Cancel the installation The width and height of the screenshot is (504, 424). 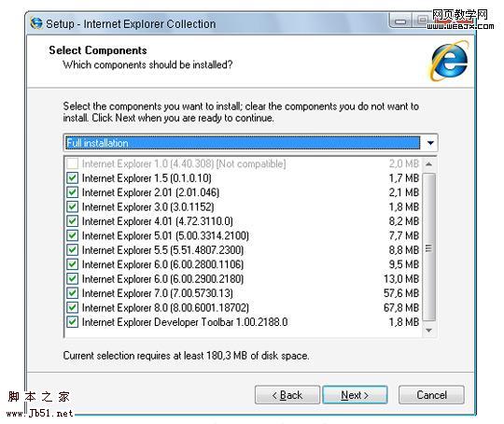(x=431, y=395)
